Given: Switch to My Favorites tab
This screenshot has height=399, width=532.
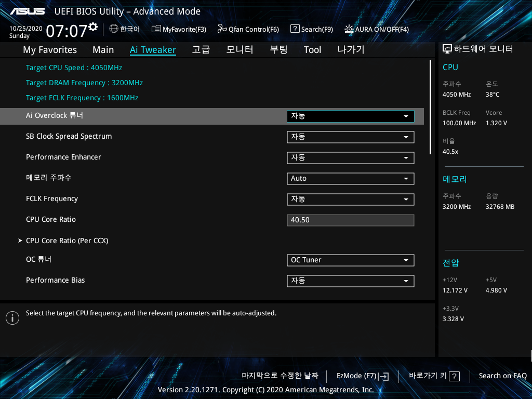Looking at the screenshot, I should tap(50, 50).
